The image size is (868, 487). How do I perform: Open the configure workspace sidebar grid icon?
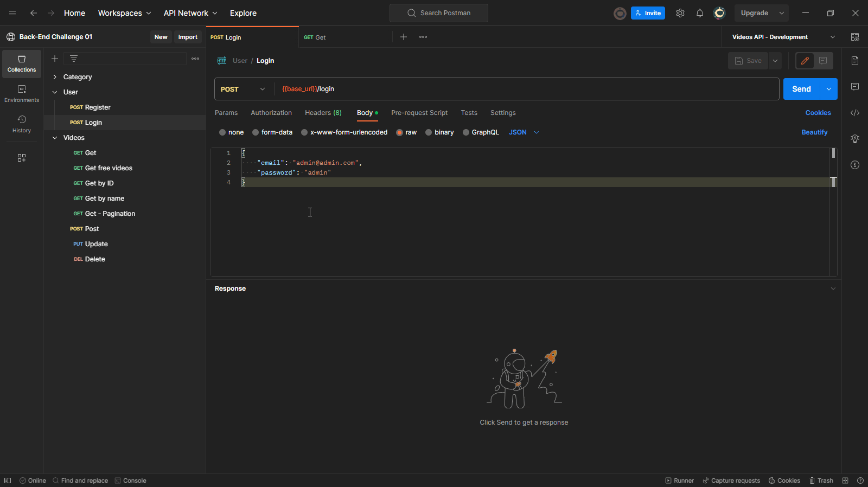[22, 158]
